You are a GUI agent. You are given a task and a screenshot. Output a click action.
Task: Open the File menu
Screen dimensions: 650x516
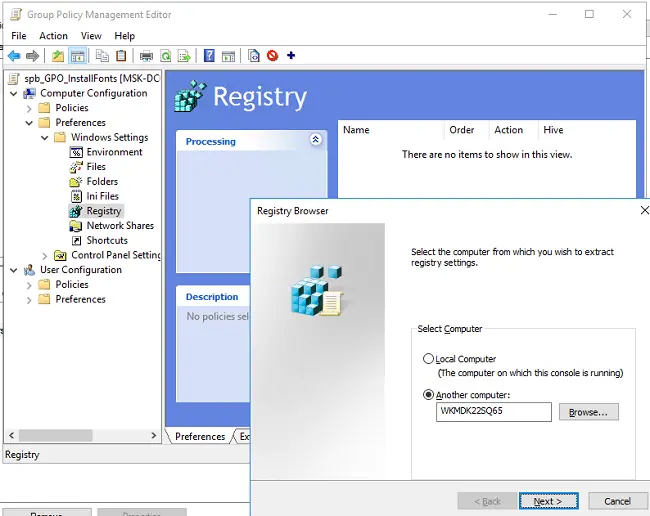pyautogui.click(x=19, y=36)
